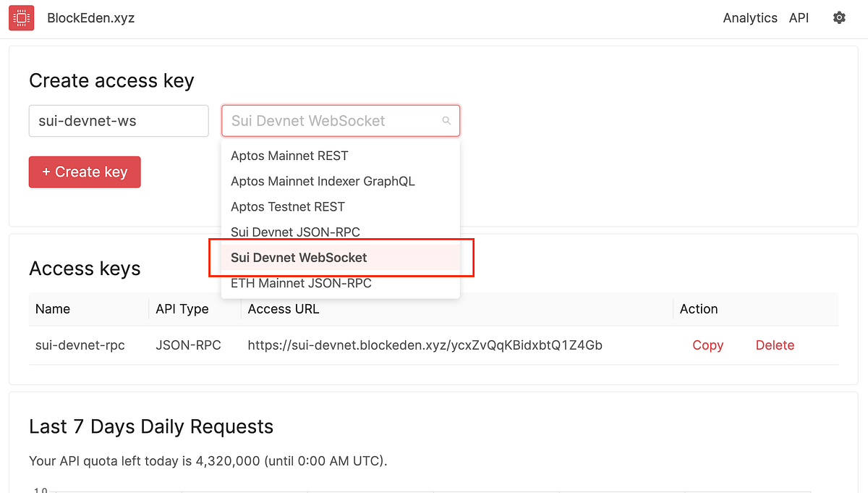Open the Analytics page
This screenshot has width=868, height=493.
750,17
